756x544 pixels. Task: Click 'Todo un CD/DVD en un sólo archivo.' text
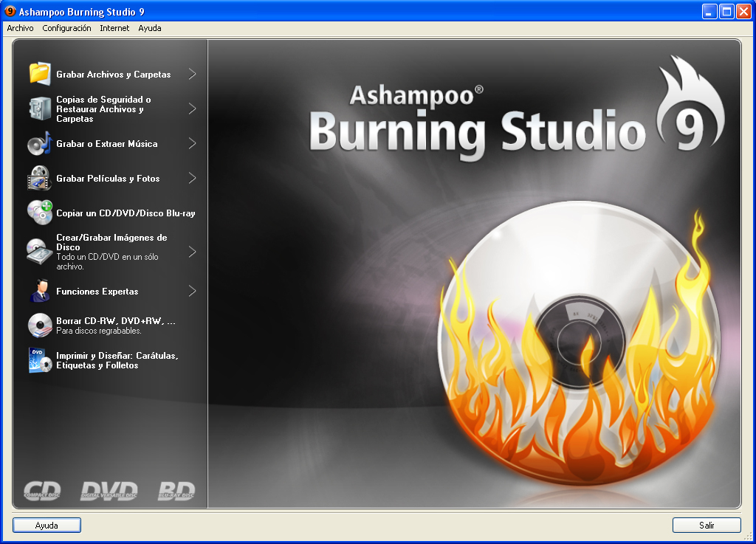(x=107, y=261)
